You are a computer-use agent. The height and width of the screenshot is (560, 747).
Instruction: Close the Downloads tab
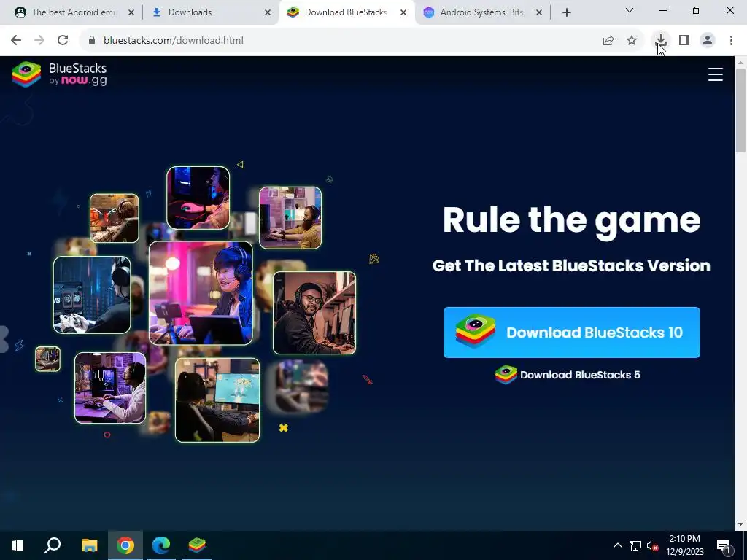[267, 12]
